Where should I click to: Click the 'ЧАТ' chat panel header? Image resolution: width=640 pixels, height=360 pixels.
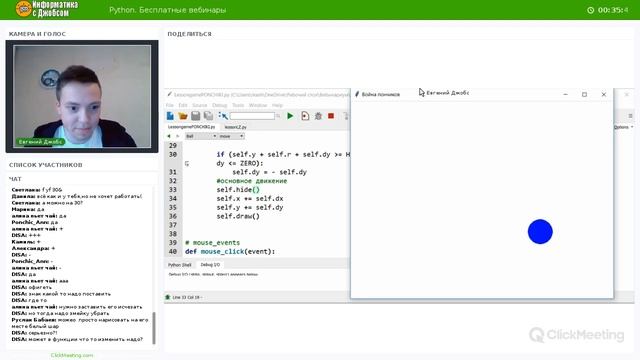(15, 179)
